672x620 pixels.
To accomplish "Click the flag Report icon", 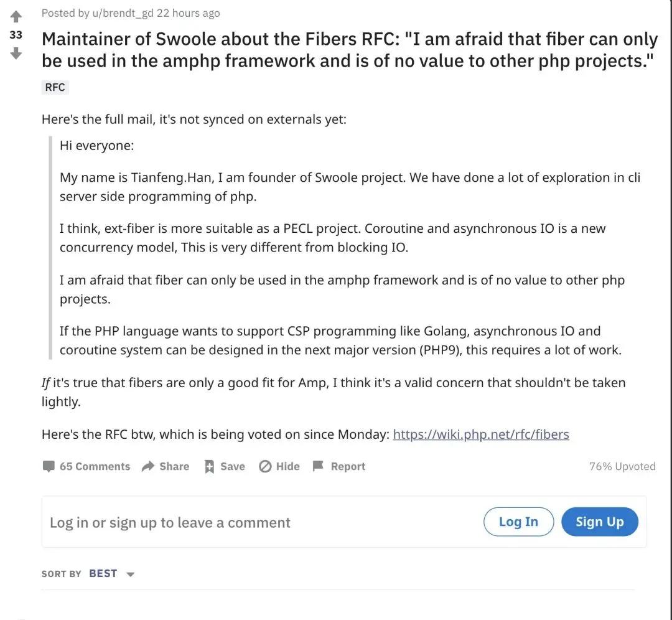I will pos(318,466).
